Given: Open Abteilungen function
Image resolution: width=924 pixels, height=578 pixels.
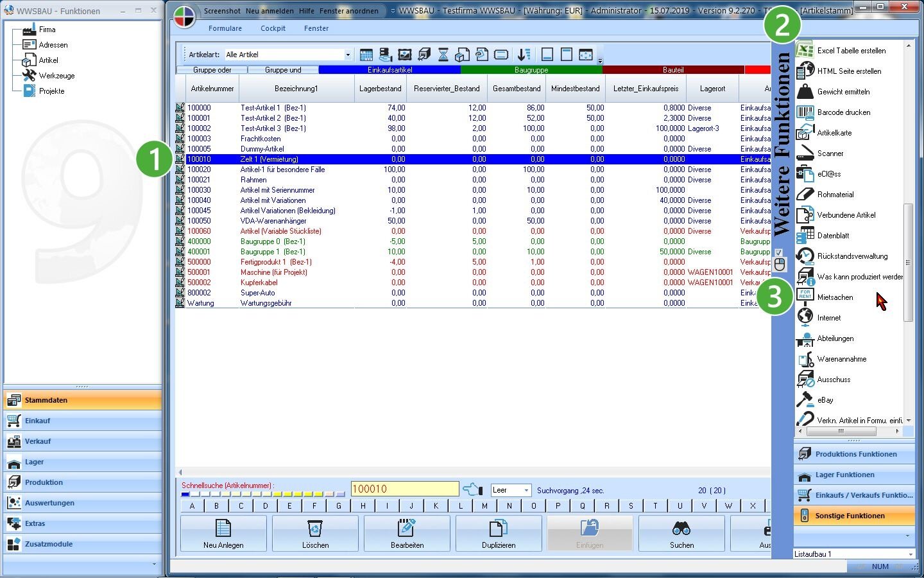Looking at the screenshot, I should (x=825, y=338).
